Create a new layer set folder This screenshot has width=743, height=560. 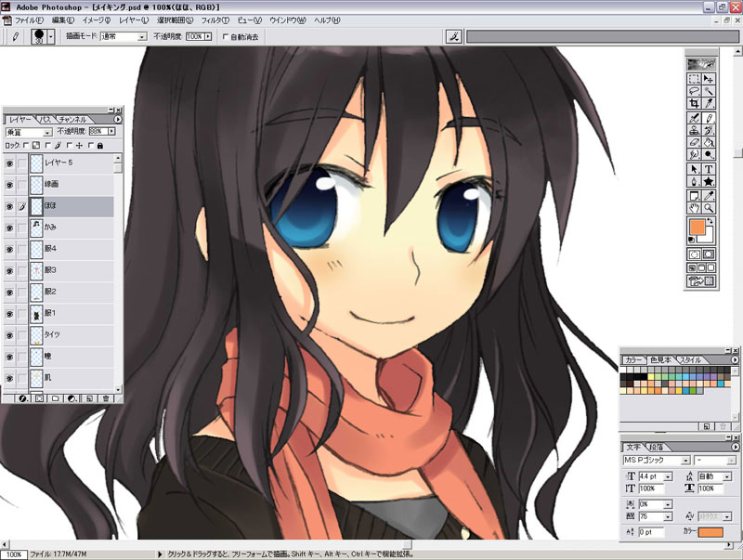[x=56, y=398]
